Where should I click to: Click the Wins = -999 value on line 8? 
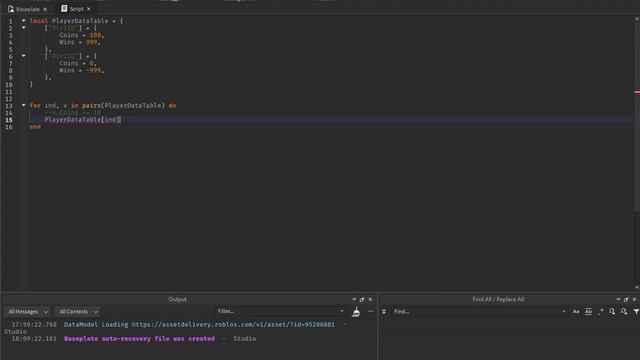coord(93,70)
